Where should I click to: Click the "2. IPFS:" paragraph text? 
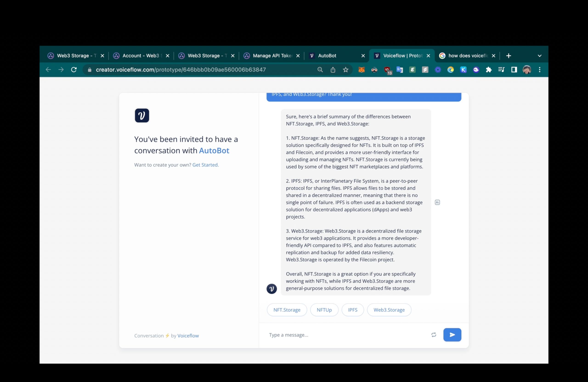point(354,199)
